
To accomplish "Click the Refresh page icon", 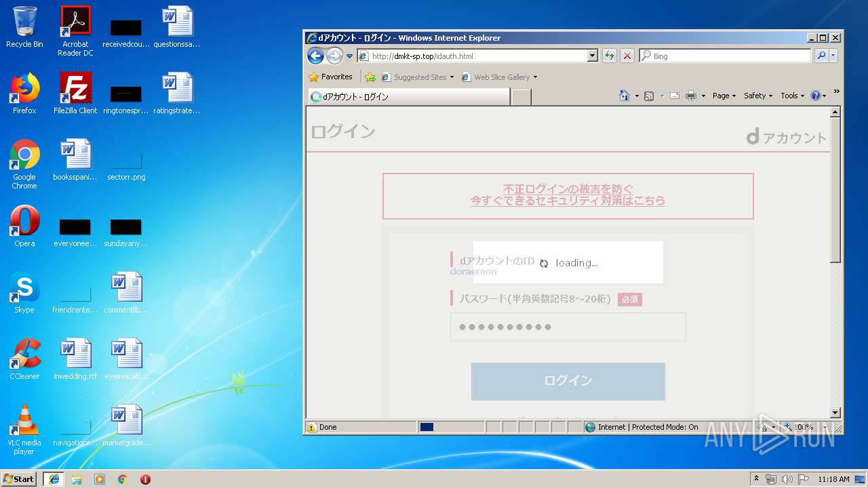I will click(x=610, y=56).
